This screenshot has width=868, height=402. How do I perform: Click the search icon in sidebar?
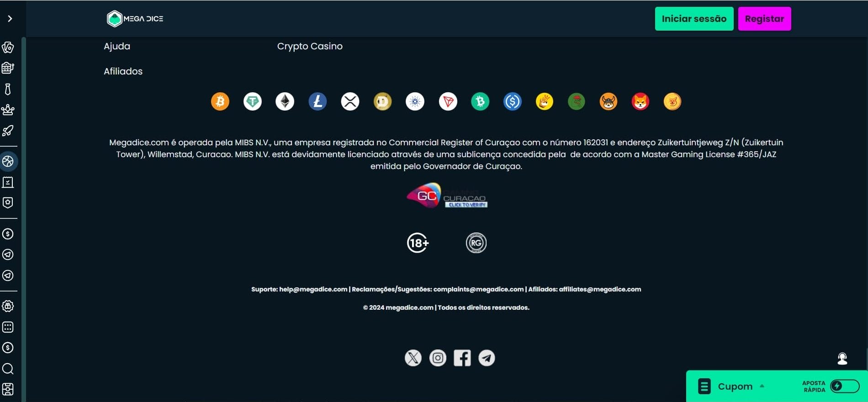(8, 369)
